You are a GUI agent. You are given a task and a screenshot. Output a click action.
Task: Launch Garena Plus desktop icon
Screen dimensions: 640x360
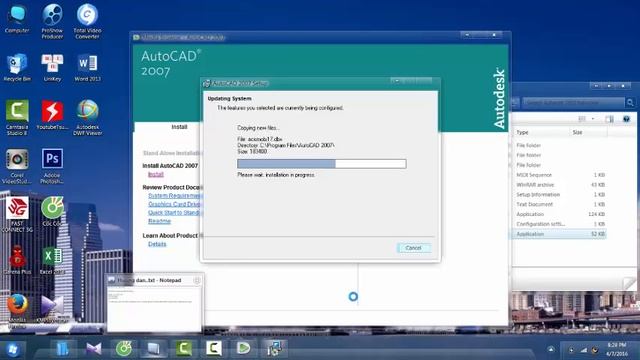pos(17,260)
